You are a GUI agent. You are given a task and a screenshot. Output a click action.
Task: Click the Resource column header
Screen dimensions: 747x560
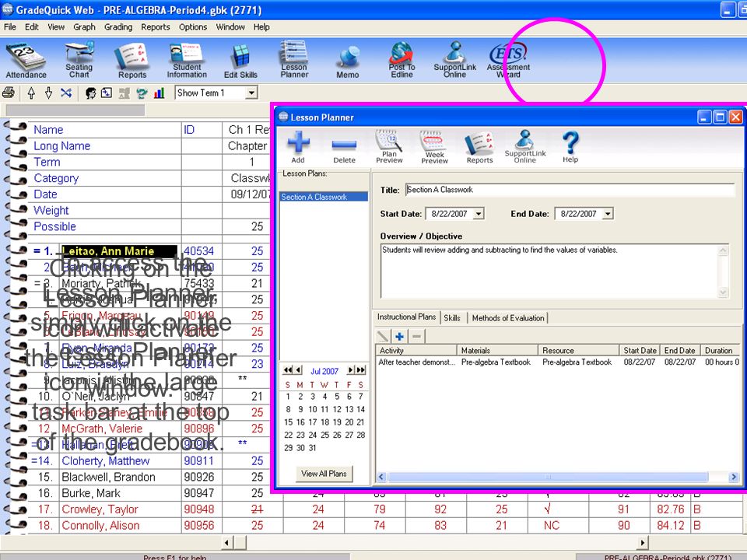578,351
